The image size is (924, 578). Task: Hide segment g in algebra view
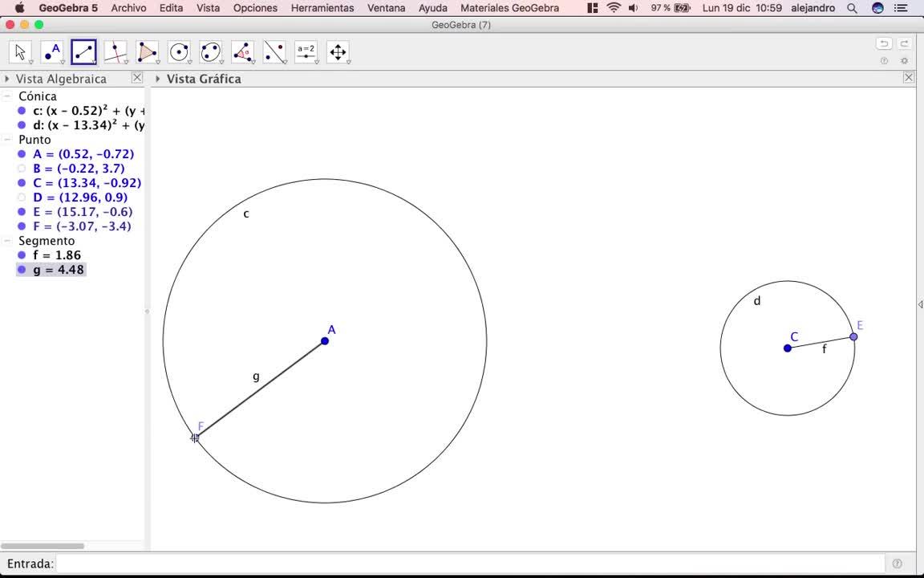coord(22,270)
